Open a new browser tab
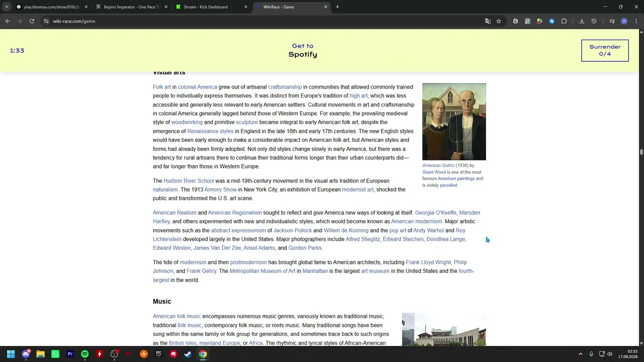This screenshot has height=362, width=644. (337, 7)
